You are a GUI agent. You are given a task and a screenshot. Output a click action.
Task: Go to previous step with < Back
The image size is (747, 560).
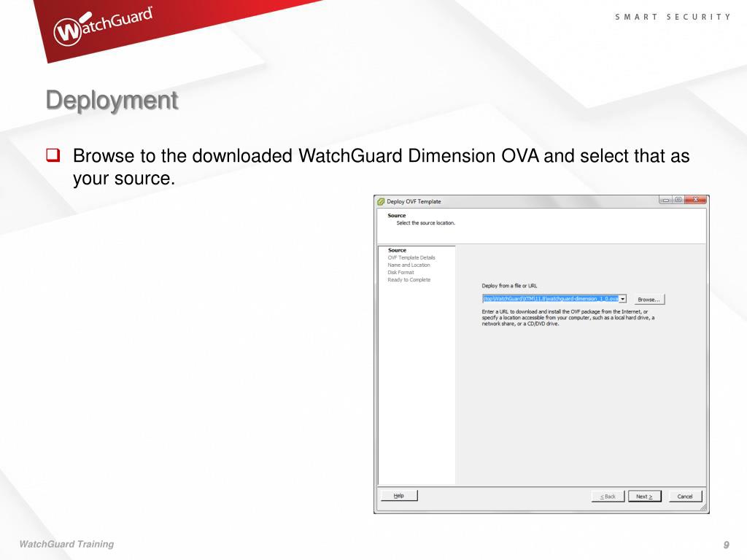[x=608, y=496]
